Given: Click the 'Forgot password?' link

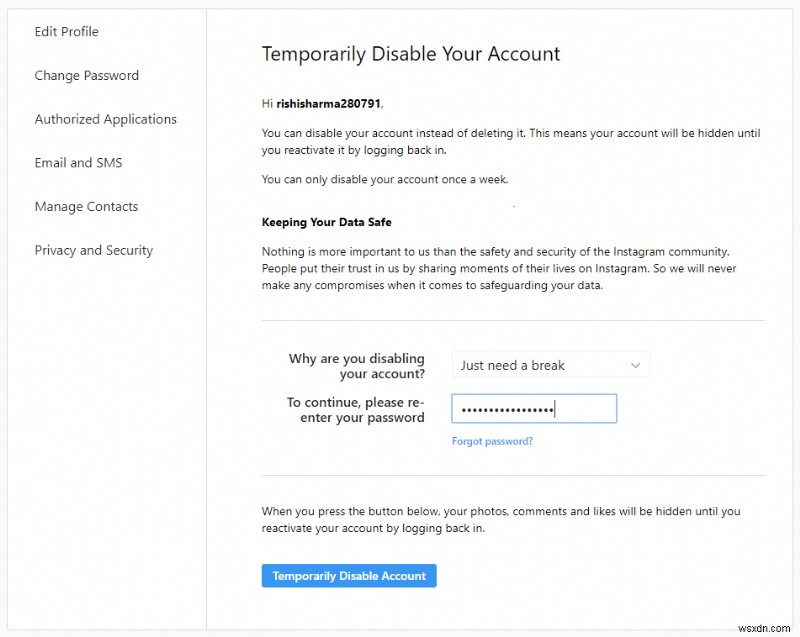Looking at the screenshot, I should pyautogui.click(x=492, y=441).
